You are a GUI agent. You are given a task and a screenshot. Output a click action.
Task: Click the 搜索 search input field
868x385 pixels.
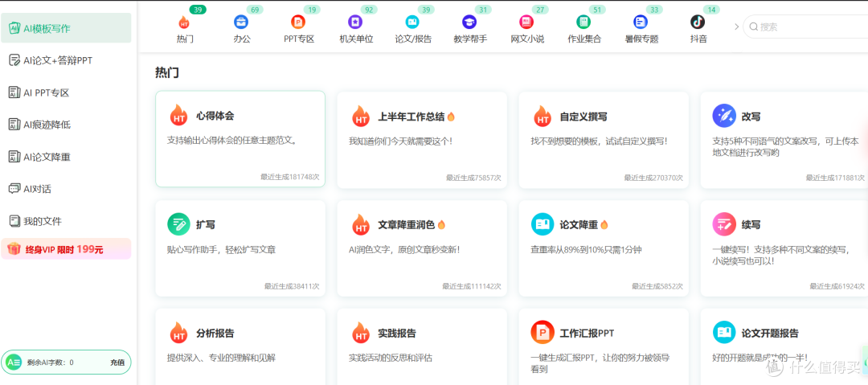pyautogui.click(x=805, y=26)
